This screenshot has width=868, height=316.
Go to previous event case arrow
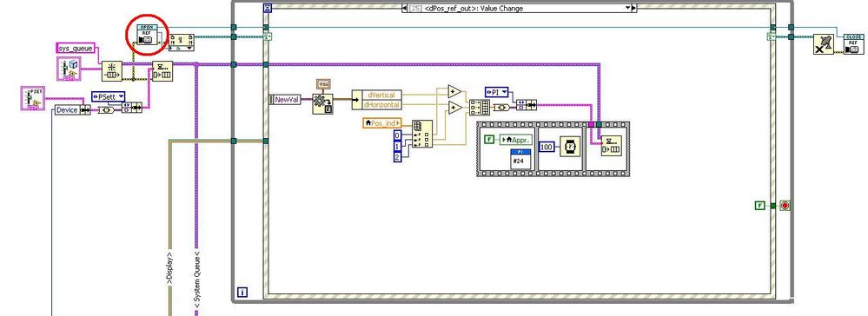(x=405, y=8)
